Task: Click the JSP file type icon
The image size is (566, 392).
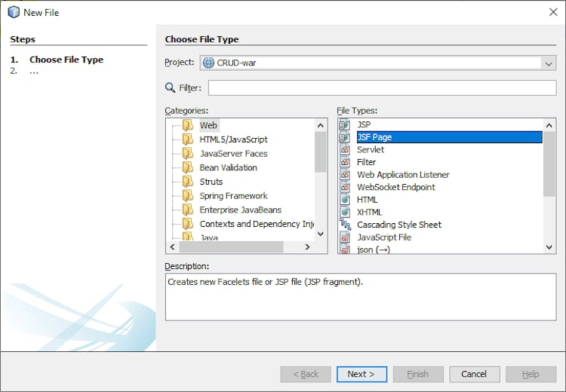Action: pos(345,124)
